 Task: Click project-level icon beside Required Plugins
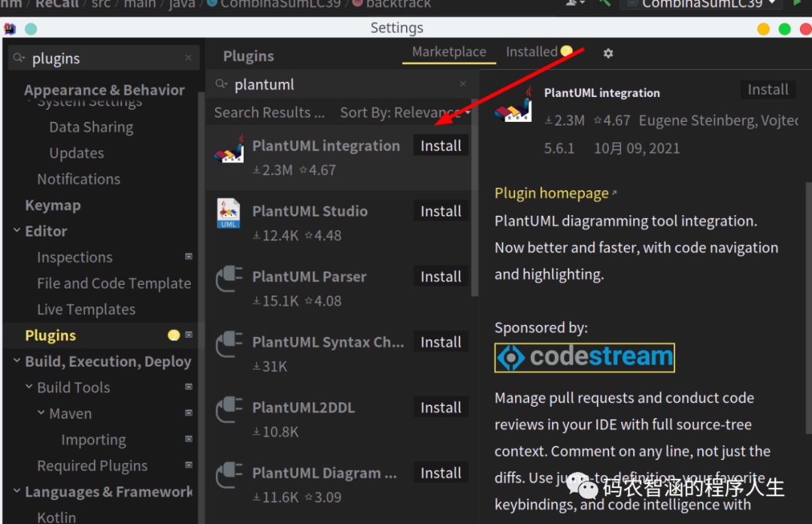189,465
